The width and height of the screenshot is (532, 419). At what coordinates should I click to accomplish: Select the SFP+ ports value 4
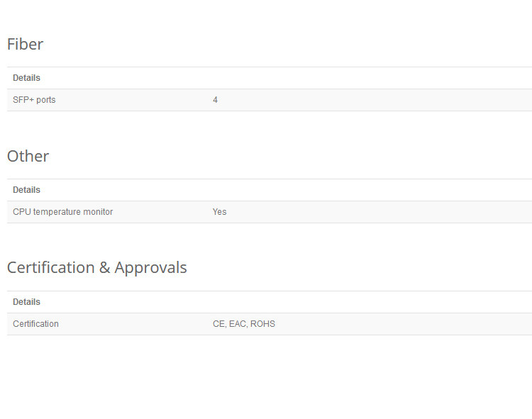click(215, 100)
